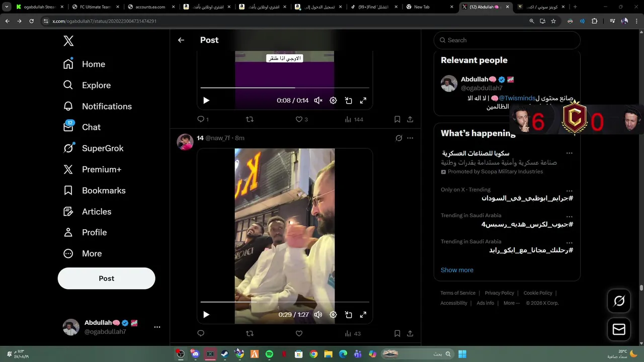Open options for Scopa promoted trend
Image resolution: width=644 pixels, height=362 pixels.
pyautogui.click(x=569, y=153)
